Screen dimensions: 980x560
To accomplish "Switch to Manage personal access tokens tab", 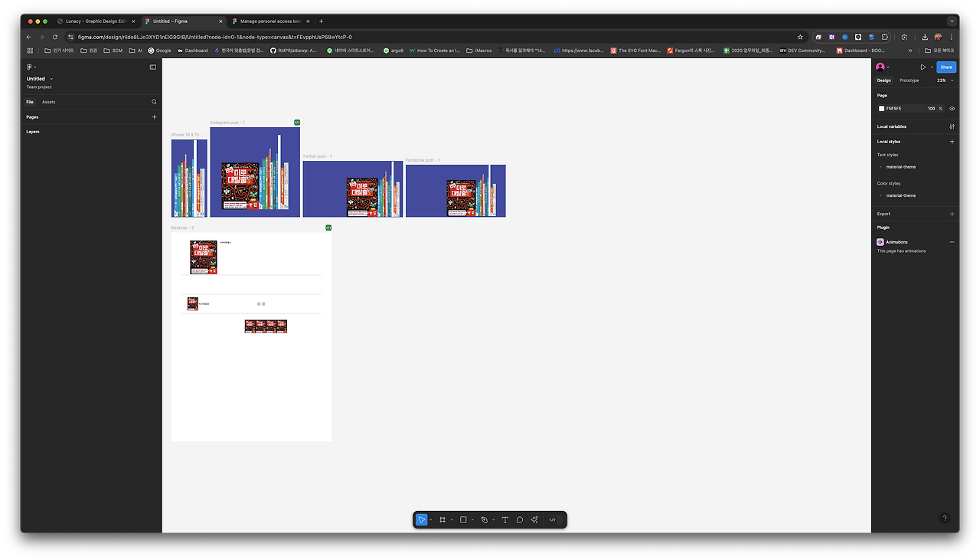I will click(271, 21).
